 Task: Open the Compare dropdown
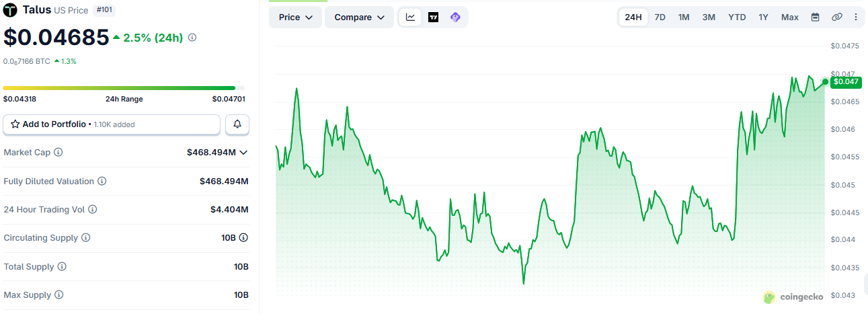[x=359, y=17]
